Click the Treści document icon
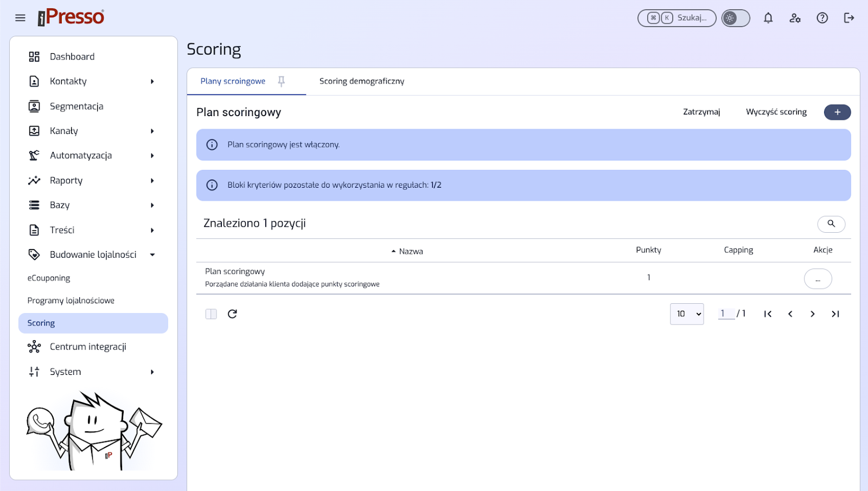 [34, 230]
